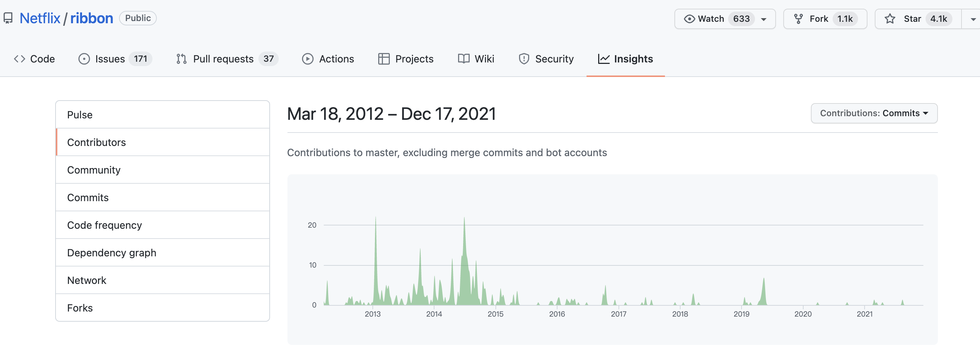The height and width of the screenshot is (358, 980).
Task: Open the ribbon repository link
Action: [92, 18]
